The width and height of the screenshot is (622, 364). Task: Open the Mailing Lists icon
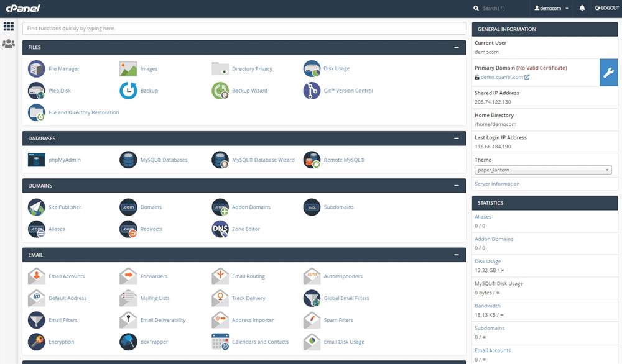128,298
